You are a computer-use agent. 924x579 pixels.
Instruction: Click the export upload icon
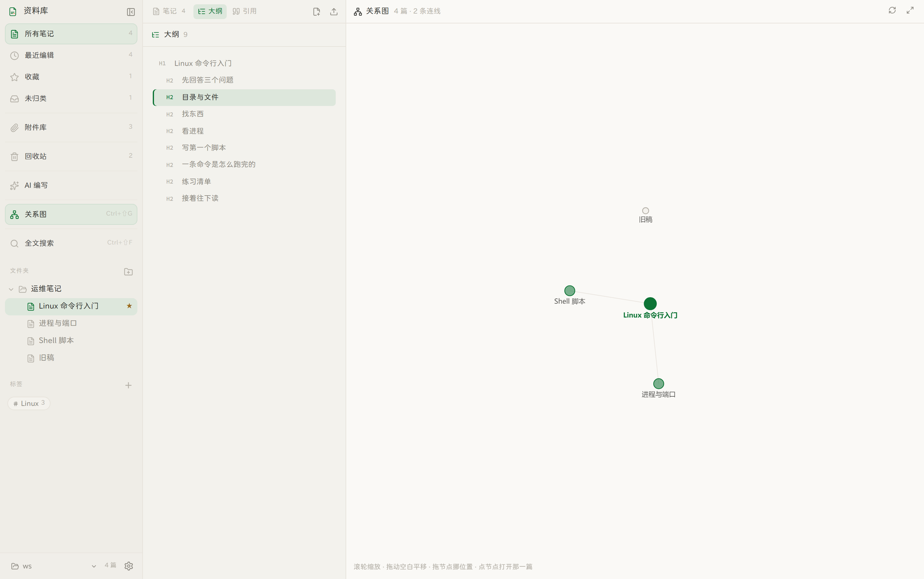[x=334, y=11]
